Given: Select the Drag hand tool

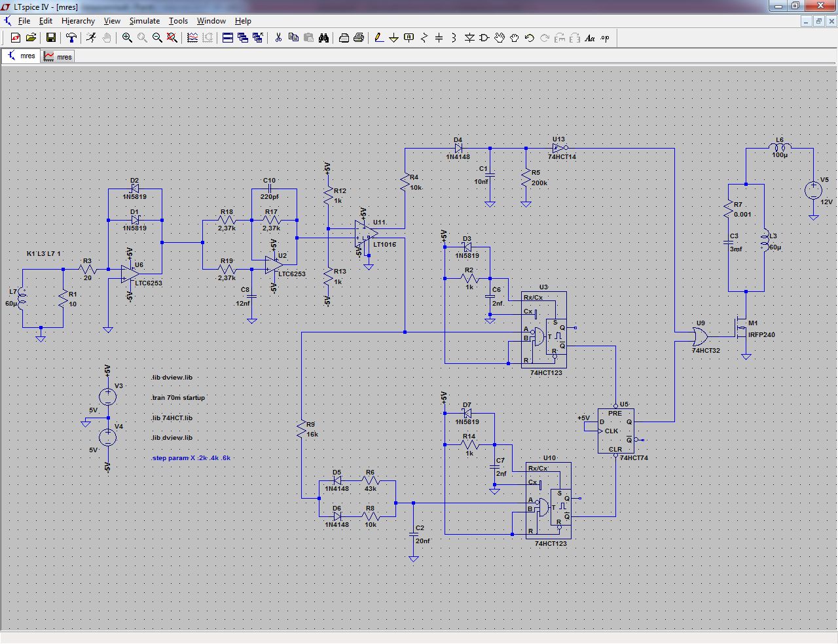Looking at the screenshot, I should tap(515, 38).
